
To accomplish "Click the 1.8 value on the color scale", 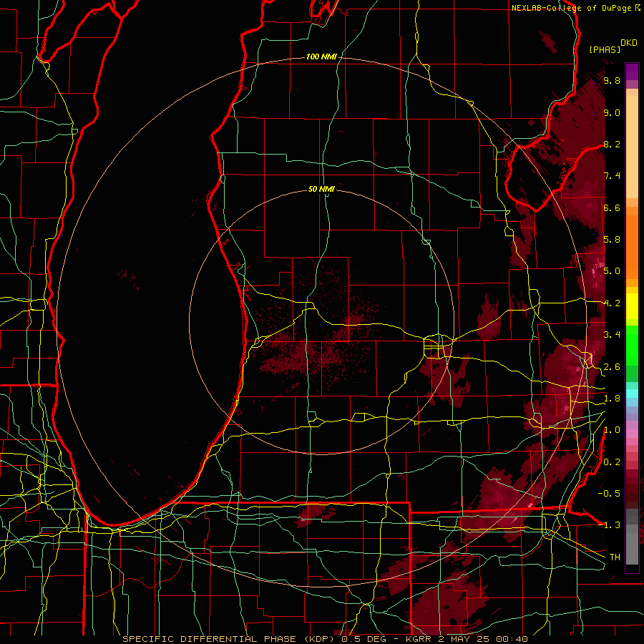I will point(612,399).
